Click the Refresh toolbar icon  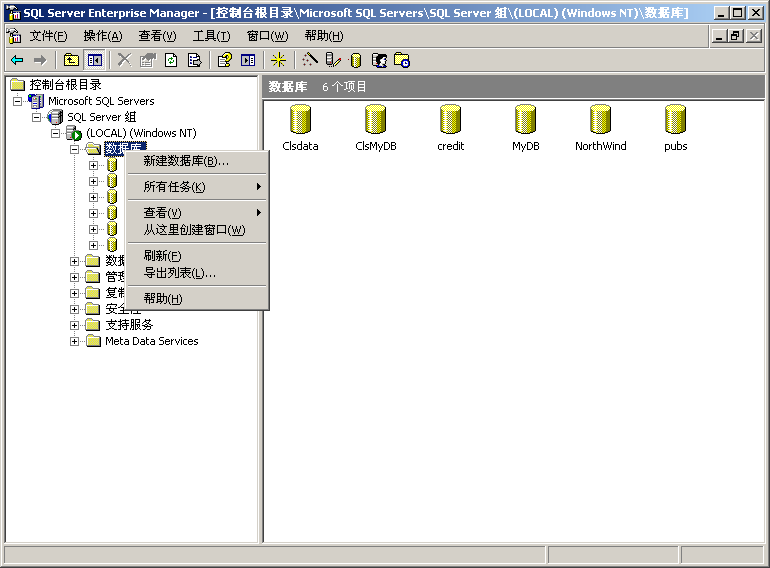(x=171, y=60)
